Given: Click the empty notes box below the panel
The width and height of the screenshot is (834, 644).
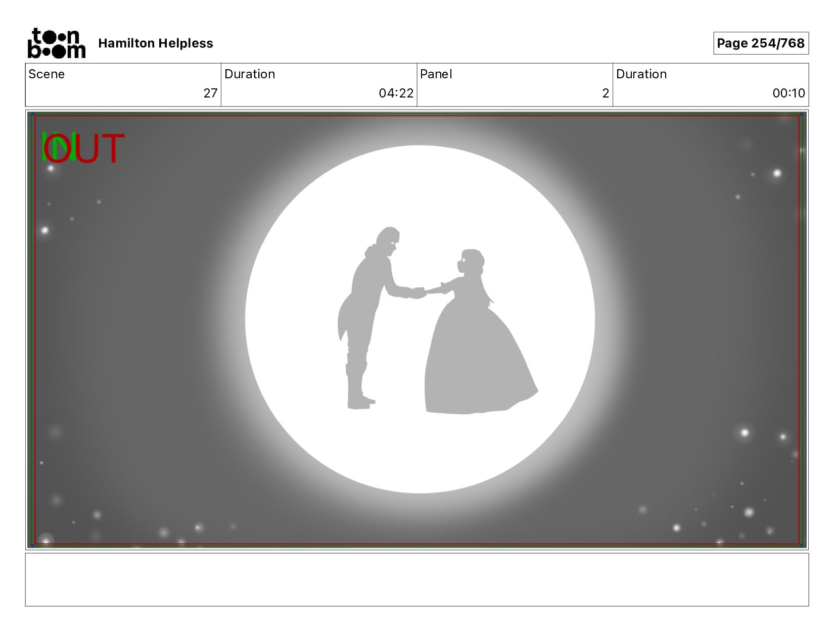Looking at the screenshot, I should click(417, 579).
